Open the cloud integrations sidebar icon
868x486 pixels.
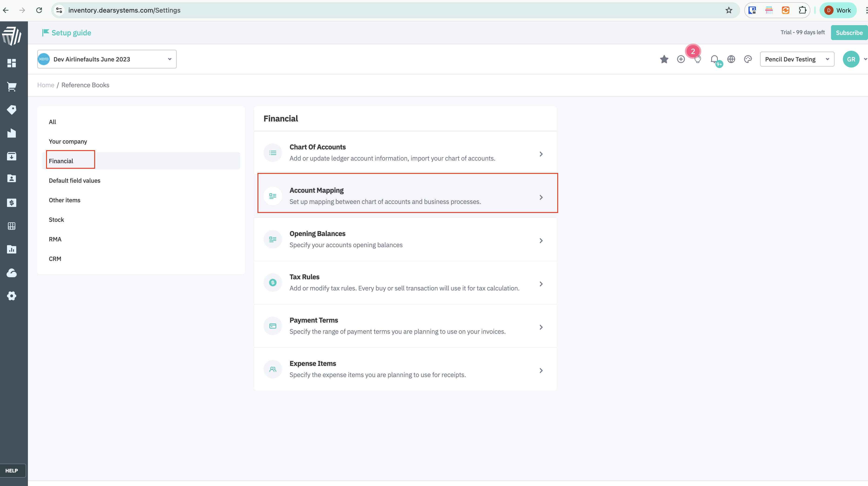[11, 273]
